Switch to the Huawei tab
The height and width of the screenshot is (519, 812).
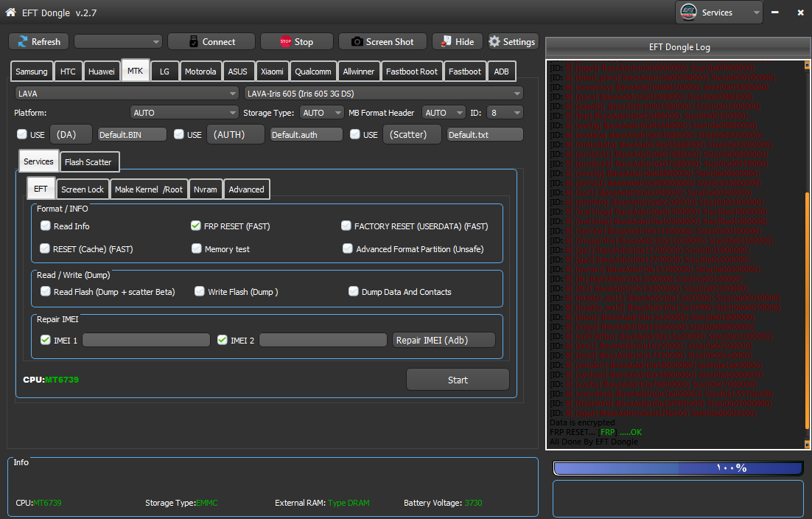click(x=102, y=72)
